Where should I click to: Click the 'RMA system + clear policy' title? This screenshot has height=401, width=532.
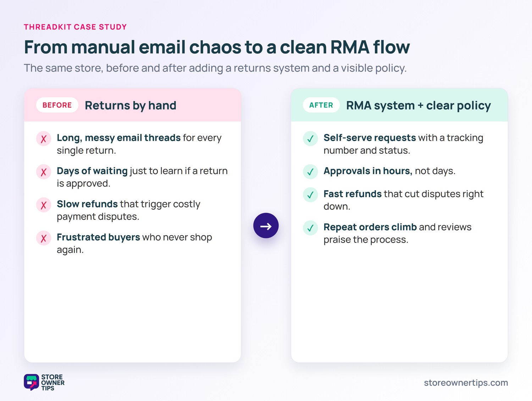pos(419,106)
